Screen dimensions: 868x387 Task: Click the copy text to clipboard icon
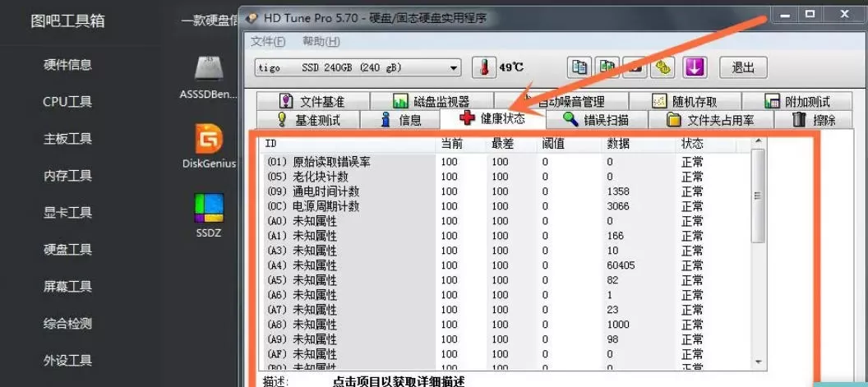[579, 67]
